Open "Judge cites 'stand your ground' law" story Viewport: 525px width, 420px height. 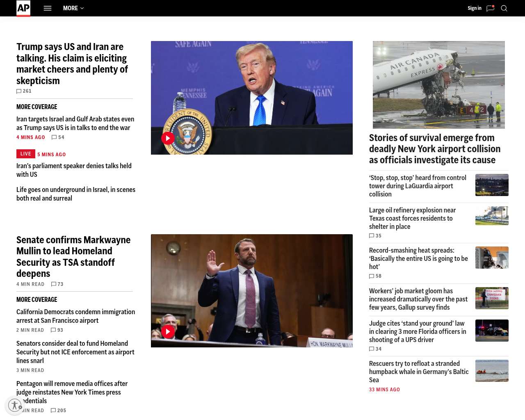(x=418, y=331)
